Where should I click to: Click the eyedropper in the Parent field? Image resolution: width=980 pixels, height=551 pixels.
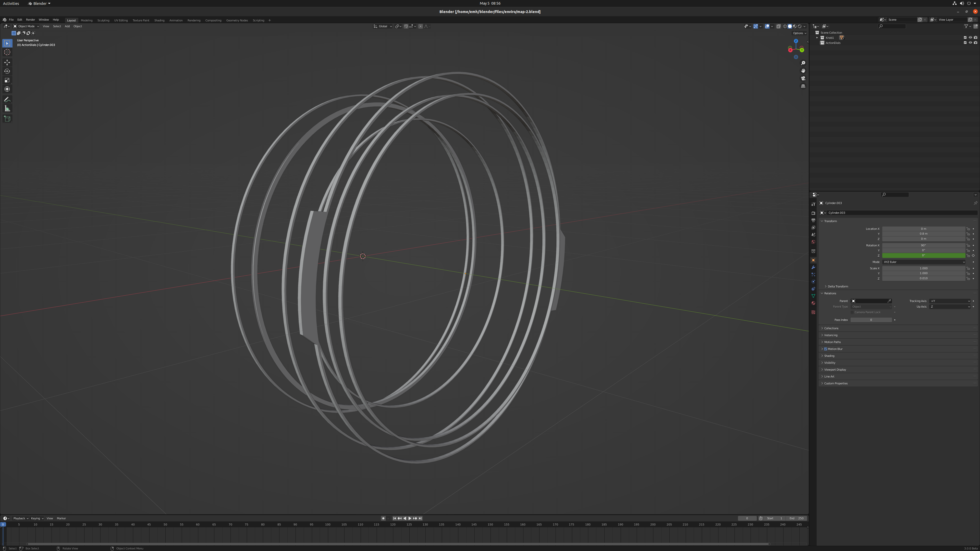(x=889, y=301)
